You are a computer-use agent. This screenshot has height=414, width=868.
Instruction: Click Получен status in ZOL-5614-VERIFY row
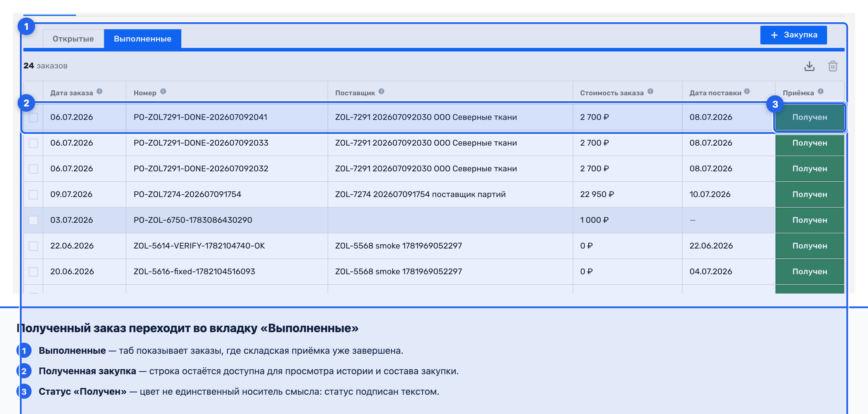click(810, 246)
